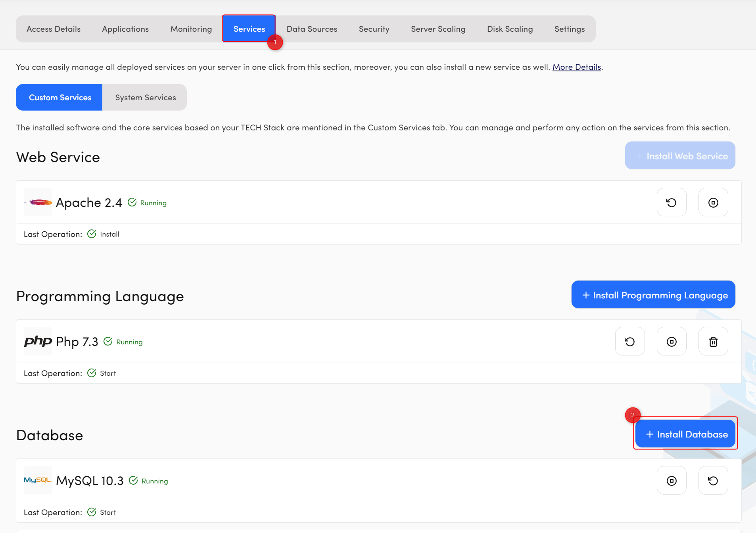Screen dimensions: 756x533
Task: Stop the Apache 2.4 service
Action: point(713,203)
